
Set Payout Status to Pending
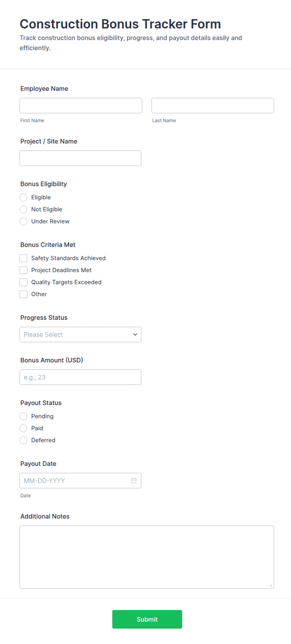click(x=23, y=416)
